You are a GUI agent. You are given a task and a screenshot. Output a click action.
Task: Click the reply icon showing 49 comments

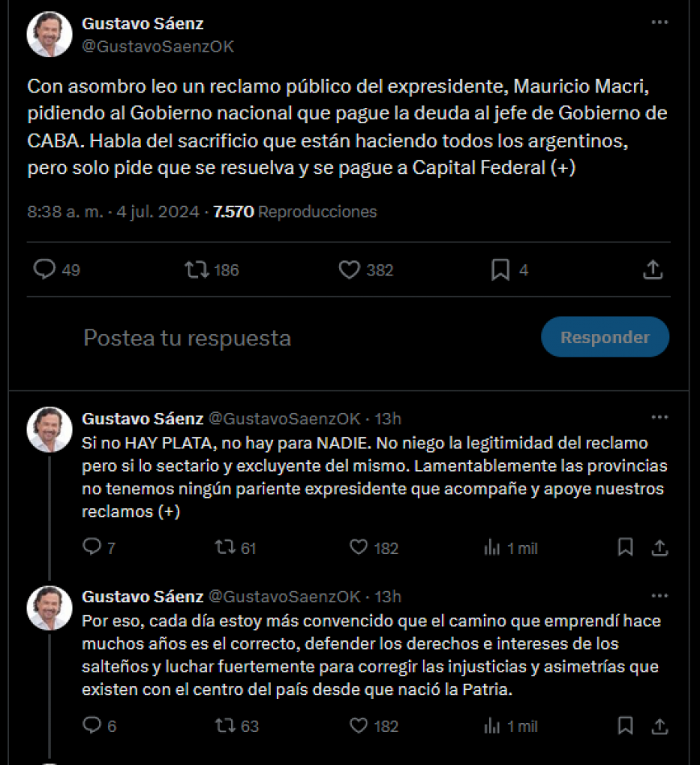pyautogui.click(x=44, y=269)
